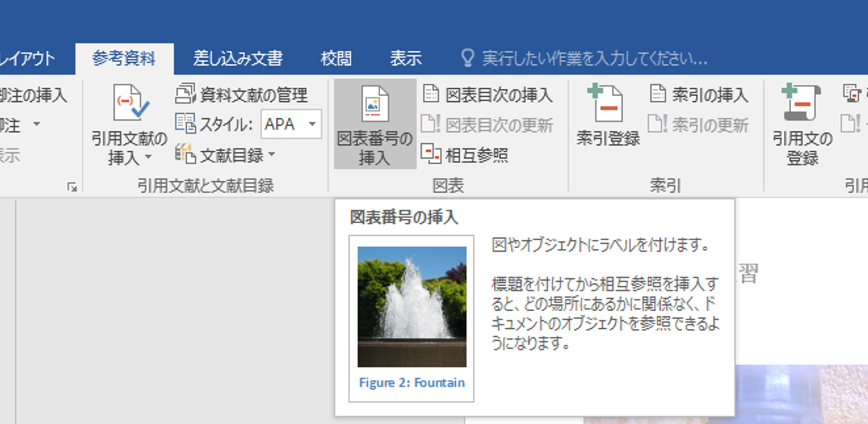Screen dimensions: 868x424
Task: Click the 相互参照 icon
Action: point(431,154)
